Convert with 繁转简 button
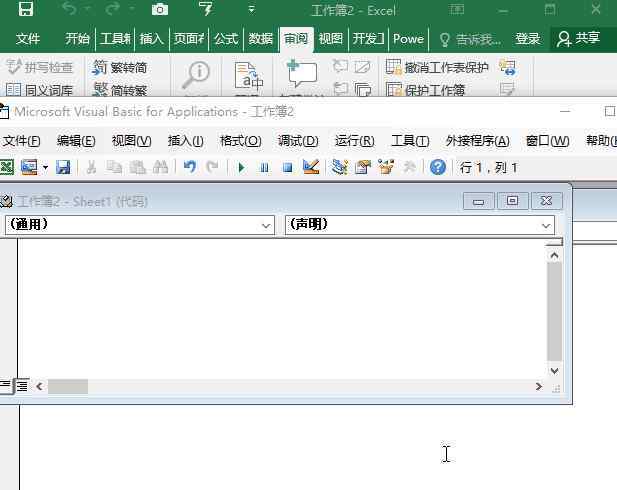The image size is (617, 490). [120, 67]
